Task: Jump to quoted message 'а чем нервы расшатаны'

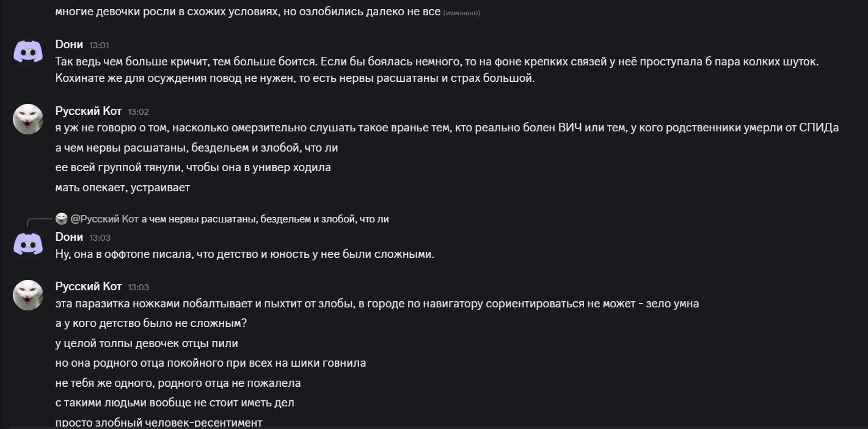Action: click(265, 219)
